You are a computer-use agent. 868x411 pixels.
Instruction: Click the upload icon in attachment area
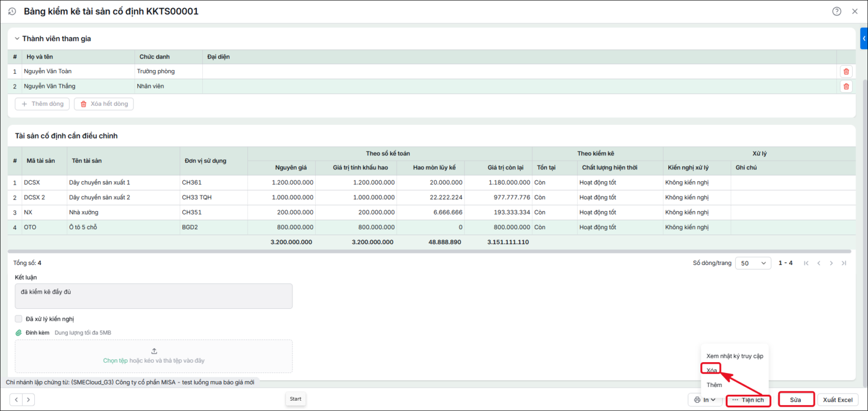coord(154,351)
